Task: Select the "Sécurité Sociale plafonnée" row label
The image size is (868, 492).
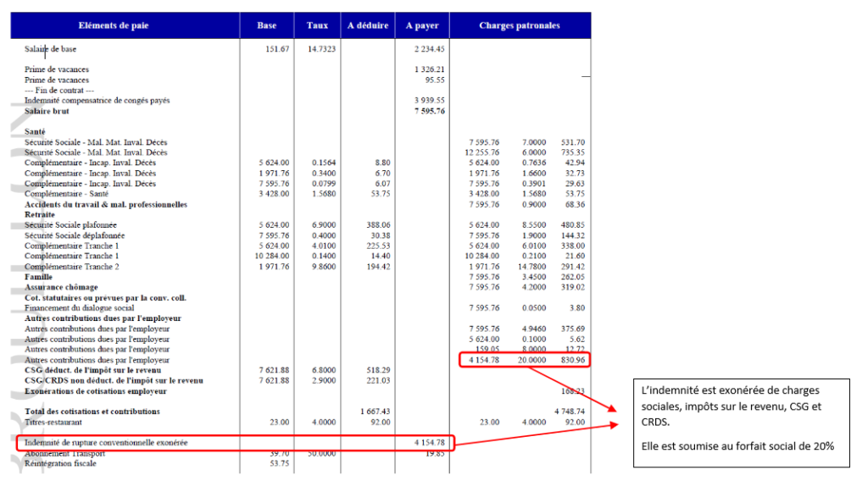Action: (x=70, y=225)
